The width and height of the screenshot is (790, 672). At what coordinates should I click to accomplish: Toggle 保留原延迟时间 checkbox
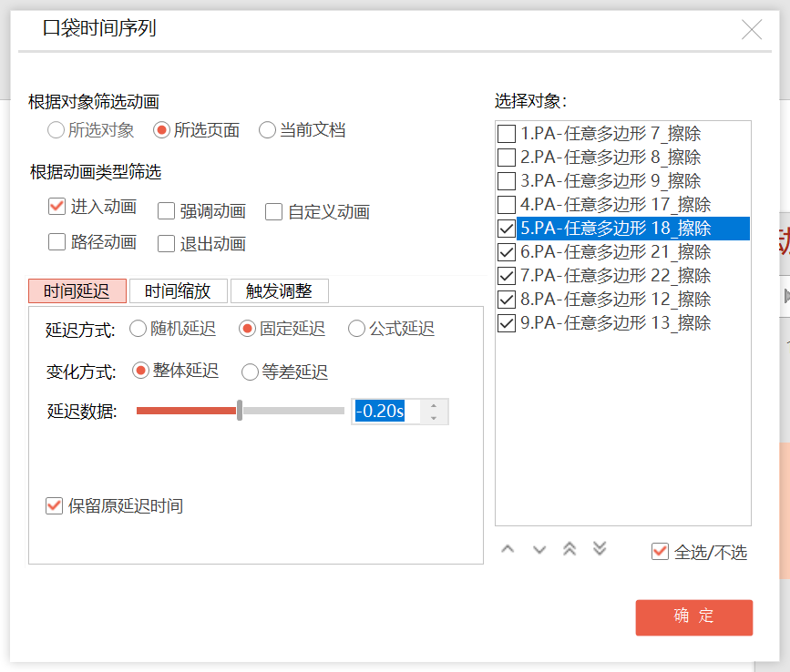click(x=54, y=506)
